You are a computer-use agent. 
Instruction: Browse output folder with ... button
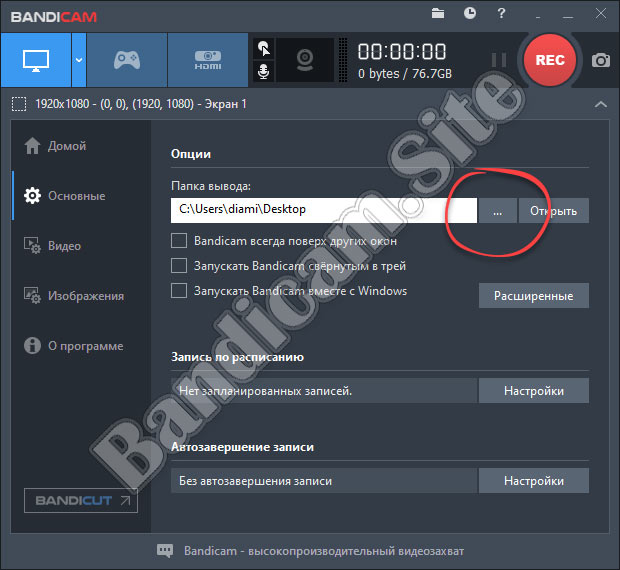[x=498, y=211]
